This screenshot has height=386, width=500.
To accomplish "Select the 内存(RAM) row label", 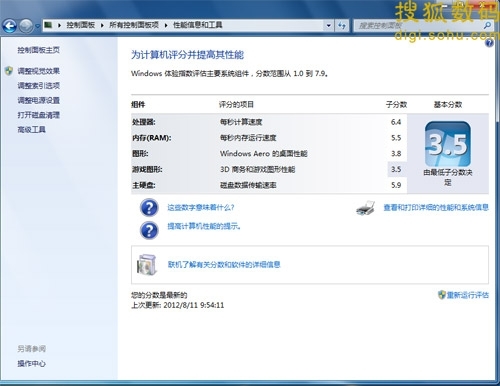I will coord(152,138).
